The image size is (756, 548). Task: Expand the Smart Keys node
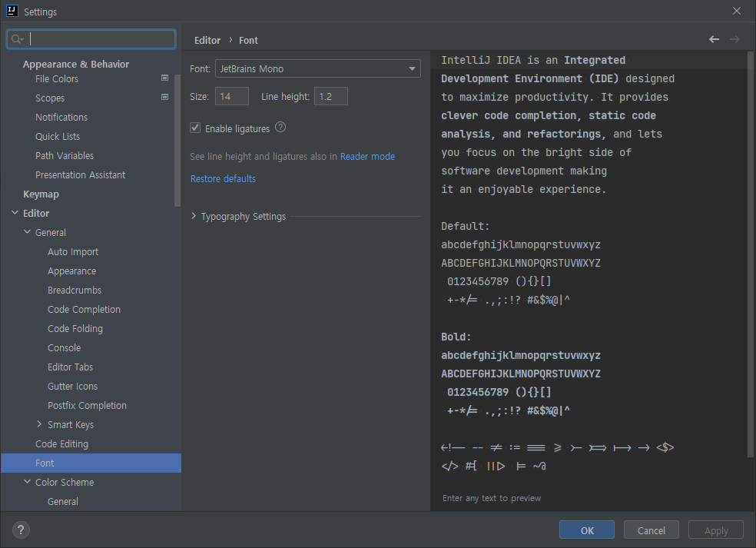tap(39, 424)
